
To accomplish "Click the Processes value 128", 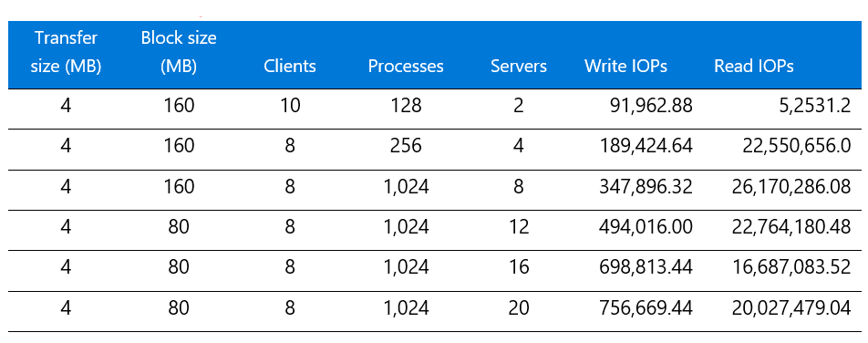I will tap(406, 105).
